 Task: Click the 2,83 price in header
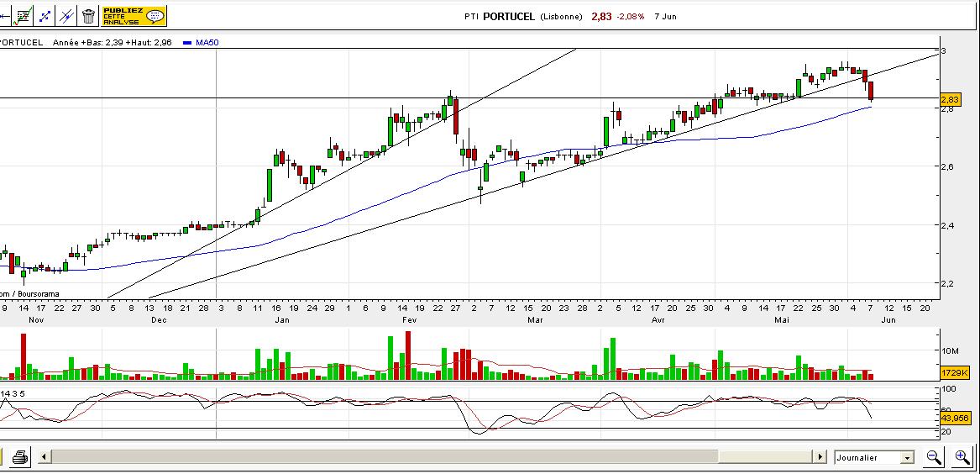(602, 17)
